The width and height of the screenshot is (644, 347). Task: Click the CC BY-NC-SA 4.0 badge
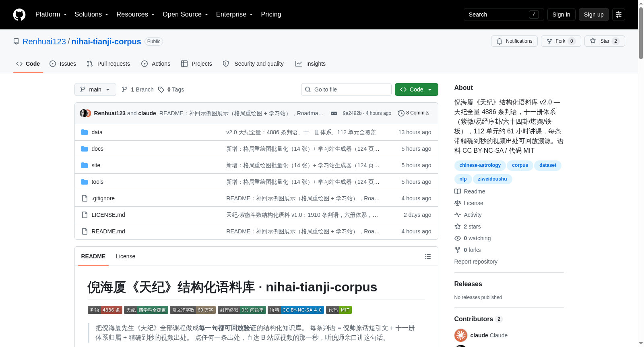pyautogui.click(x=296, y=310)
